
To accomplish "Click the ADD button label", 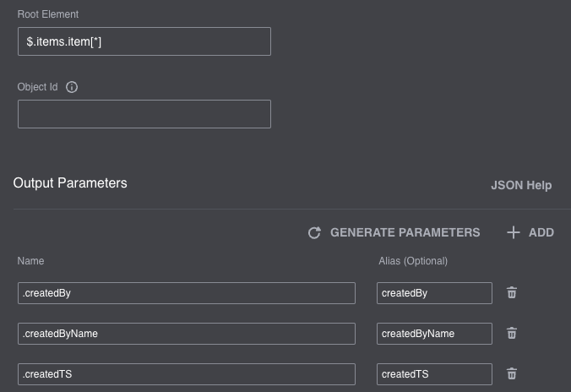I will point(541,232).
